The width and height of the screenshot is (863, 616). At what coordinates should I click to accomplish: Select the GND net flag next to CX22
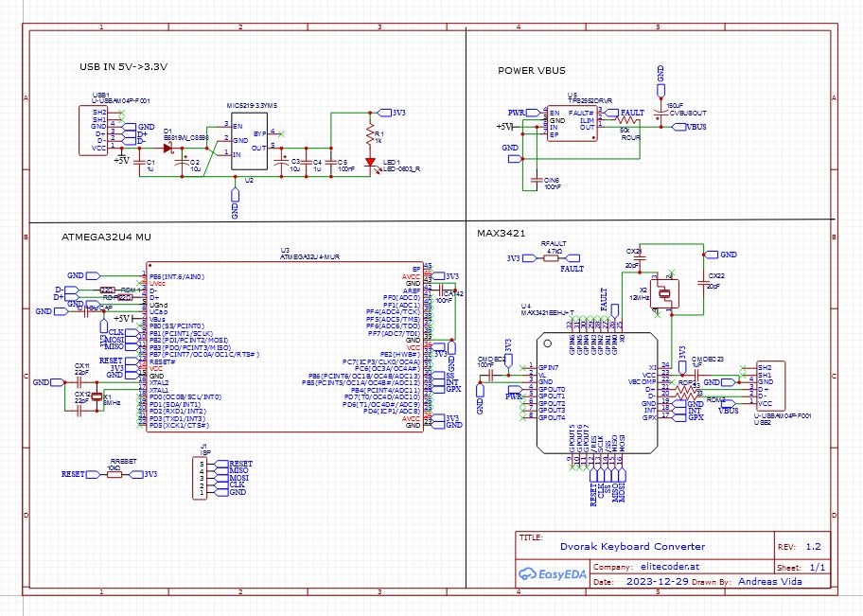(721, 255)
